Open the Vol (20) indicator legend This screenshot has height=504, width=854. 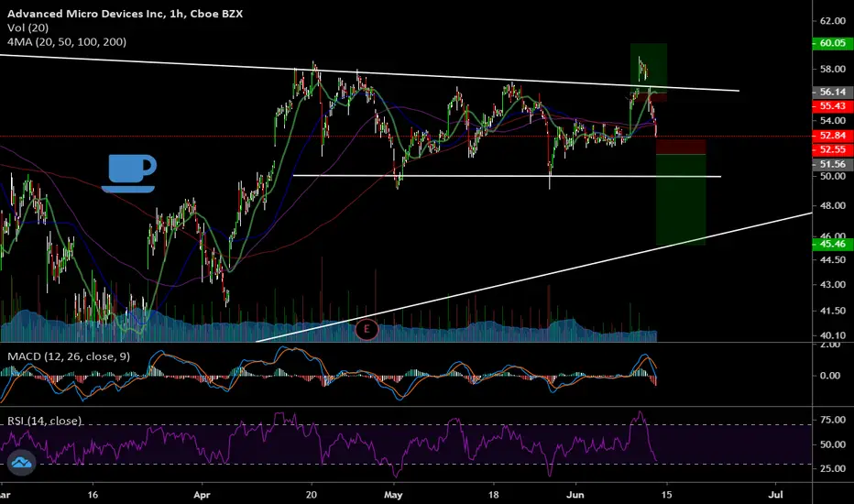pos(27,27)
